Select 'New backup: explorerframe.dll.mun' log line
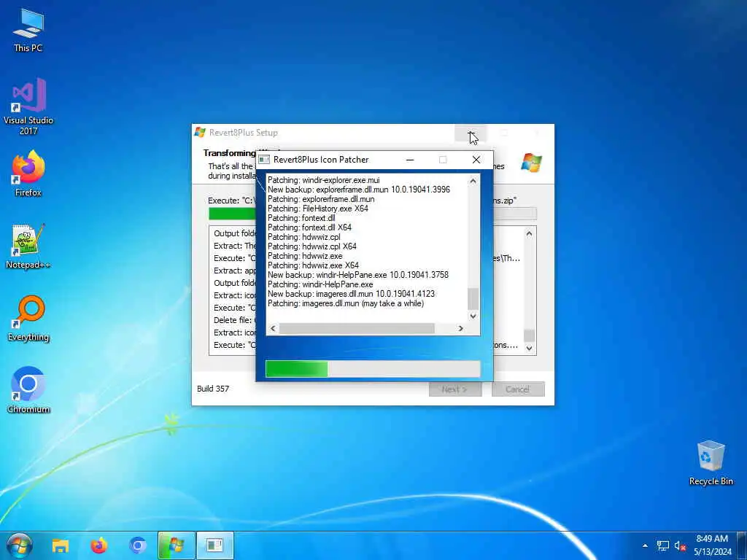This screenshot has width=747, height=560. tap(359, 190)
